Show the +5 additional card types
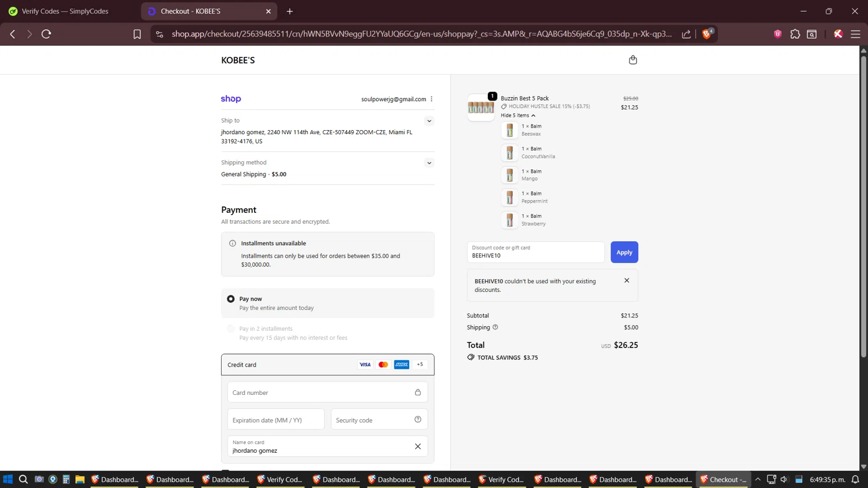Image resolution: width=868 pixels, height=488 pixels. click(x=420, y=365)
